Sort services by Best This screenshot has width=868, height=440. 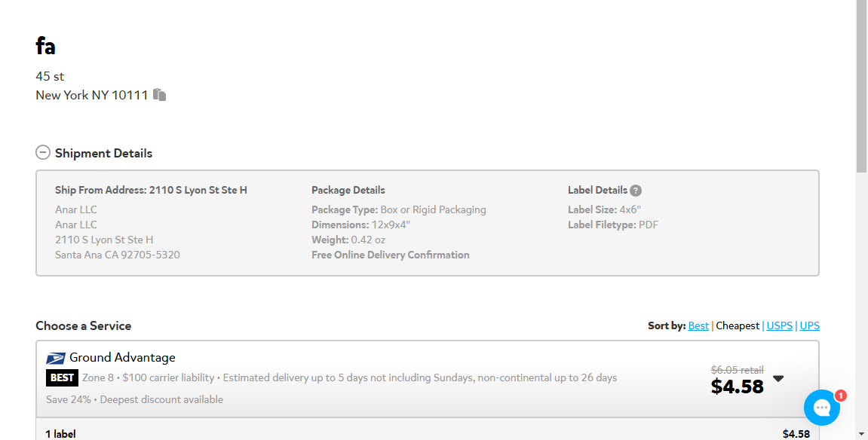click(698, 325)
